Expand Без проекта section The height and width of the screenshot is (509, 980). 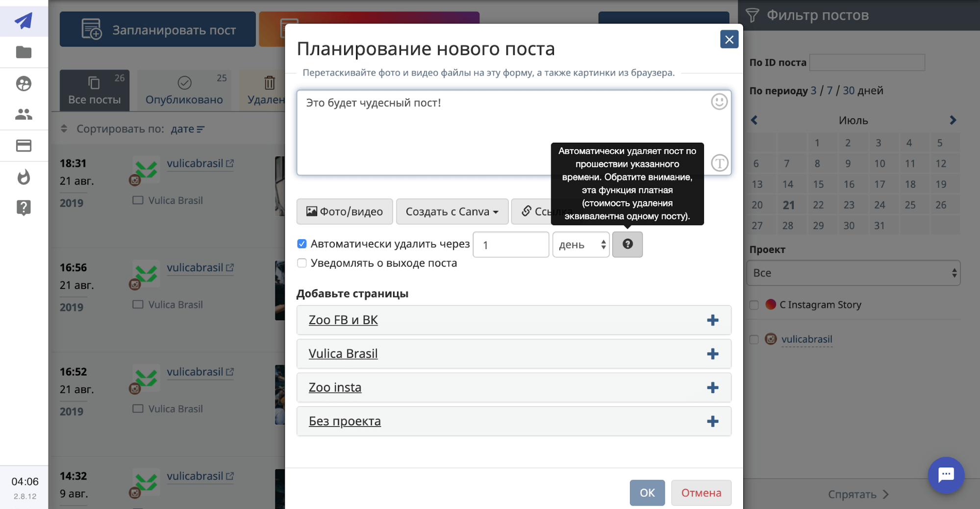[x=345, y=421]
